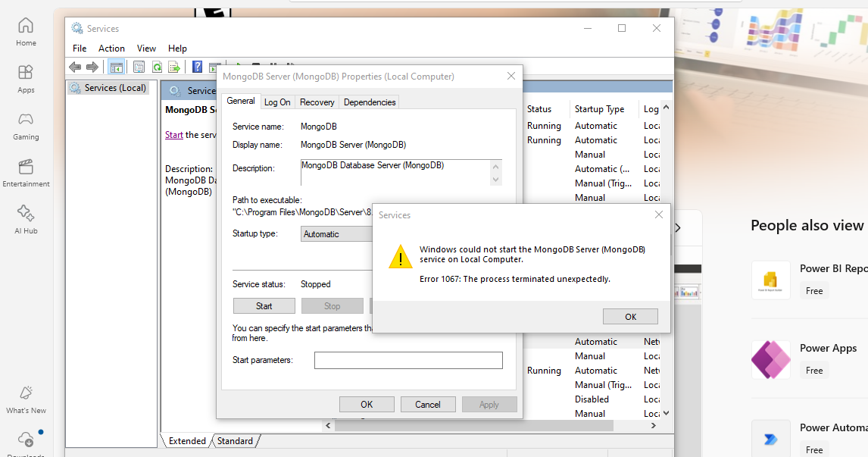868x457 pixels.
Task: Open the Startup type dropdown showing Automatic
Action: pos(337,233)
